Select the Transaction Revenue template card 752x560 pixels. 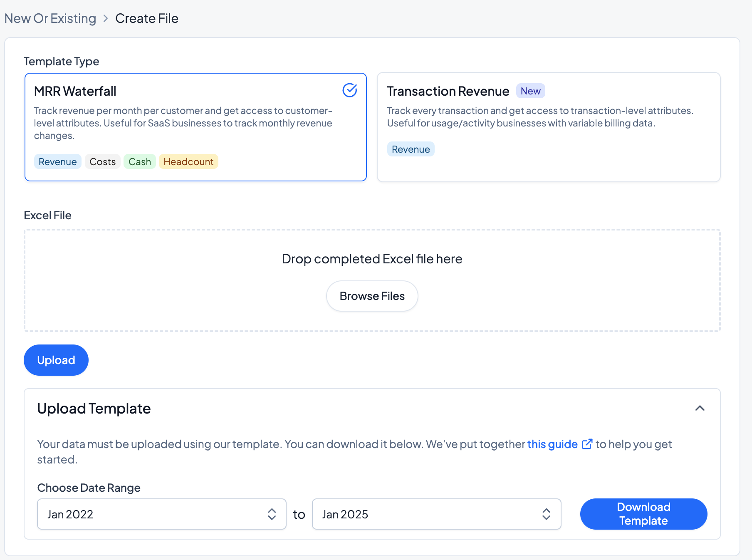tap(548, 127)
